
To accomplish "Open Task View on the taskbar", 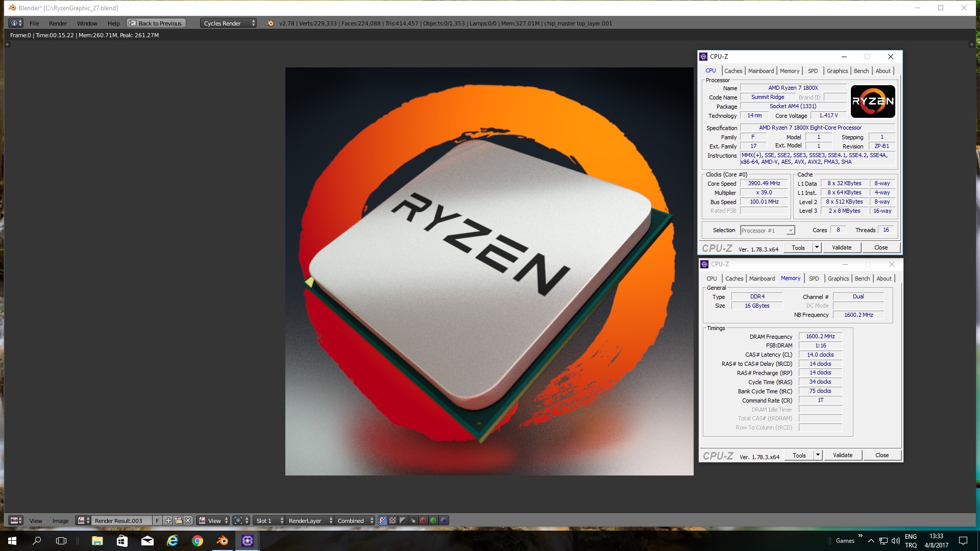I will click(x=61, y=541).
